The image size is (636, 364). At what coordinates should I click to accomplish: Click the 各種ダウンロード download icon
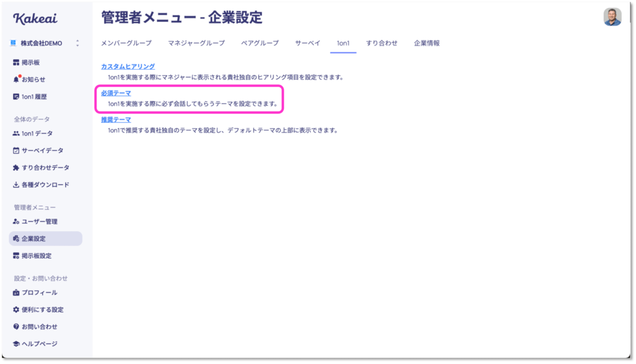(16, 184)
